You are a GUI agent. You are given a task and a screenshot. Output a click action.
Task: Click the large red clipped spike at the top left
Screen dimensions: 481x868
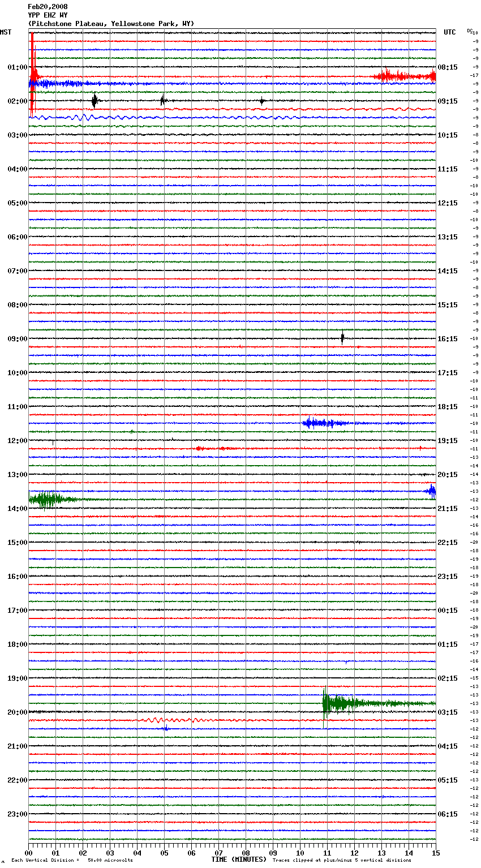[x=33, y=74]
